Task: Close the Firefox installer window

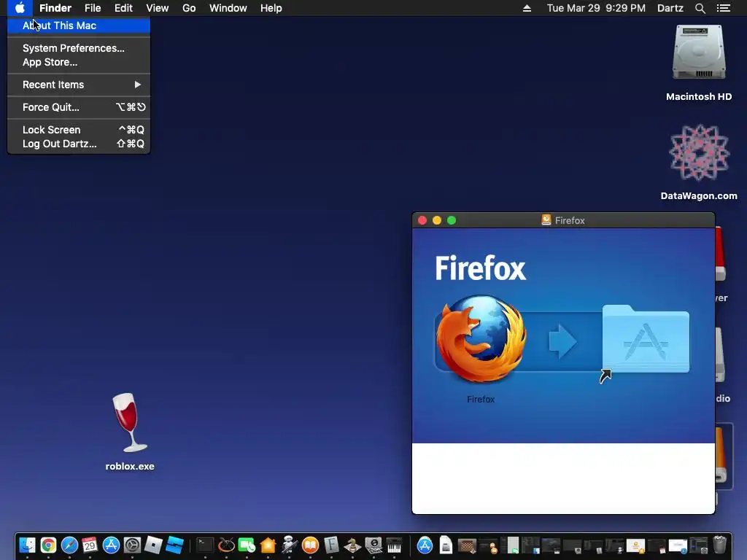Action: 422,220
